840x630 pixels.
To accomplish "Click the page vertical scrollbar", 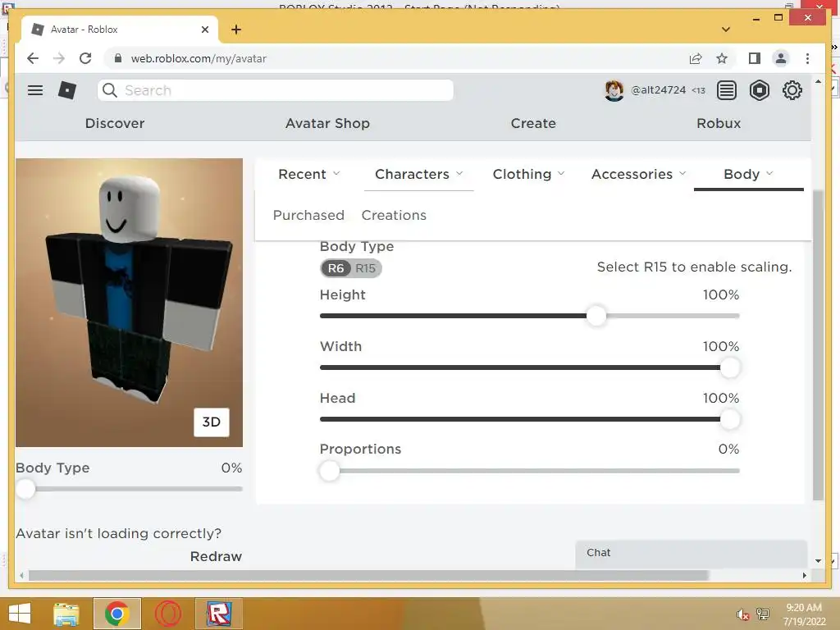I will click(818, 345).
